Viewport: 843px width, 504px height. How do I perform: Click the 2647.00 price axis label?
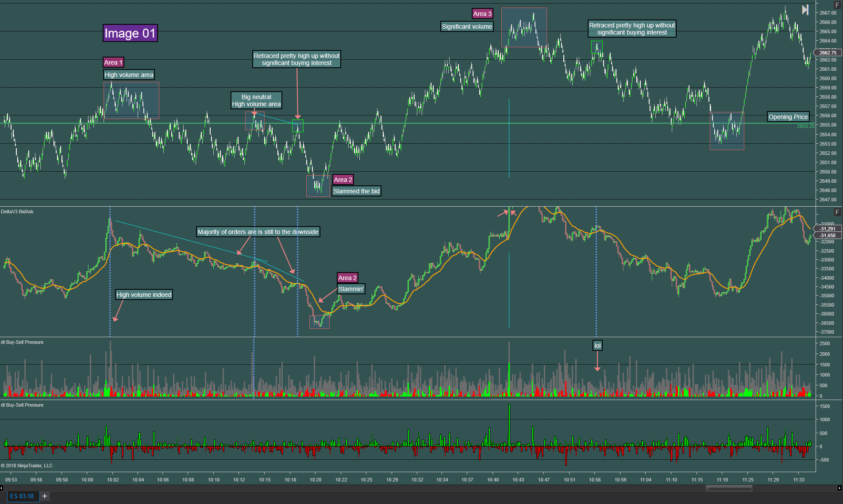828,200
